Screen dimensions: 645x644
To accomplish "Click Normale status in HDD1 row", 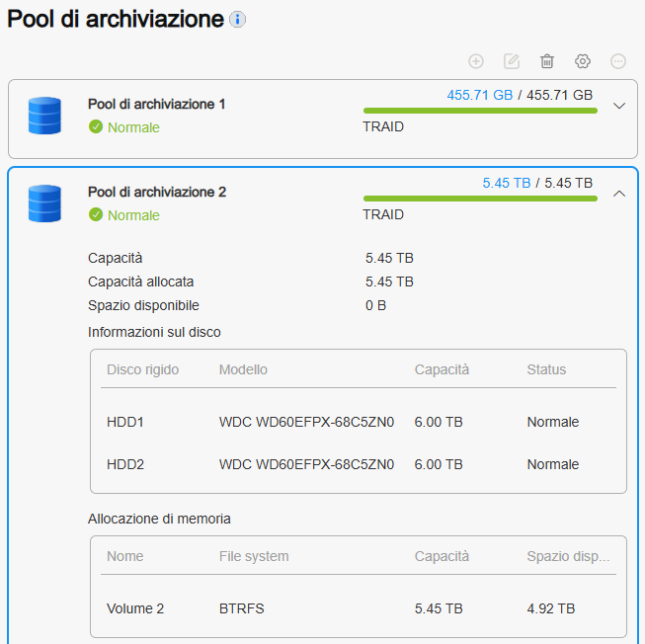I will [x=553, y=422].
